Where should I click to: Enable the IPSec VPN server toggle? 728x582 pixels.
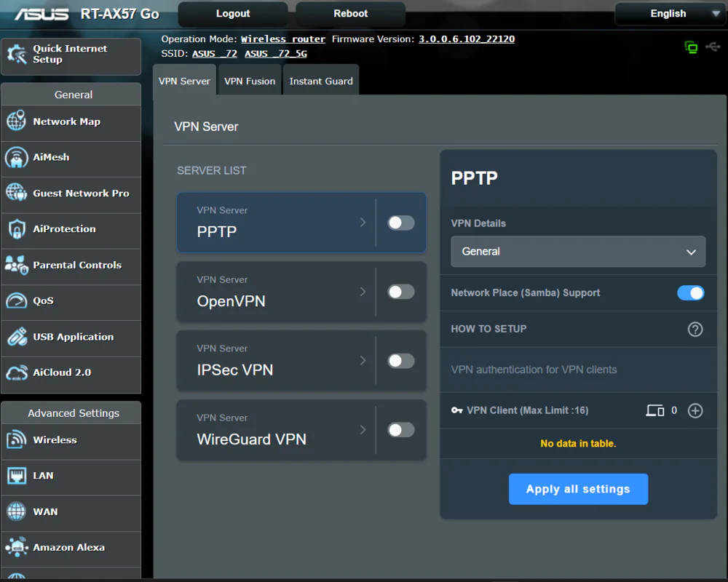pos(400,361)
